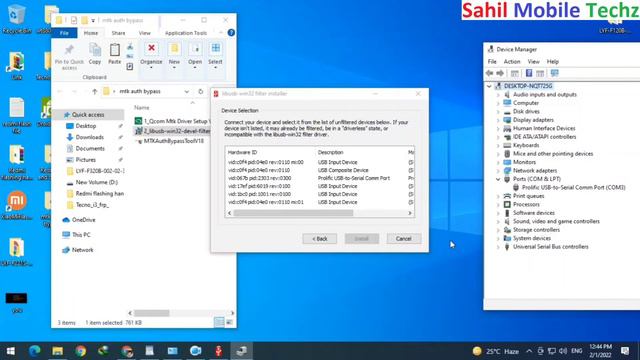Open Pictures in navigation pane

click(86, 160)
